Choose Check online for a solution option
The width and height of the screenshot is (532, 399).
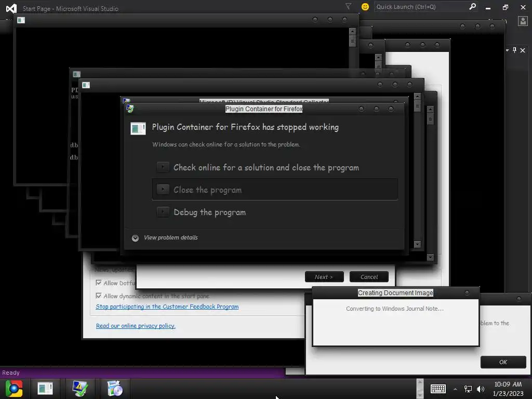pyautogui.click(x=275, y=167)
